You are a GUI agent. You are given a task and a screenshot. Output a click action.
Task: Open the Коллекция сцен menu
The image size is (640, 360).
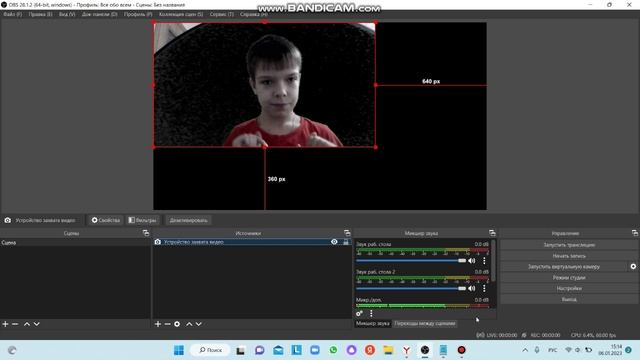[181, 14]
